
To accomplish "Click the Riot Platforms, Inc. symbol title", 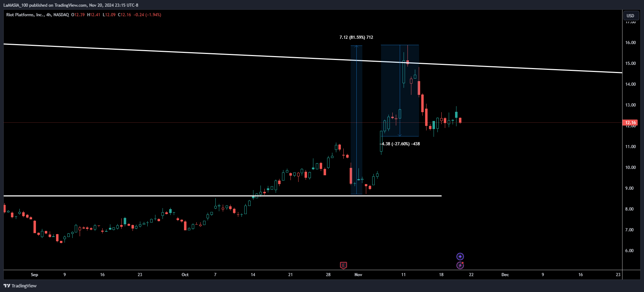I will tap(25, 15).
